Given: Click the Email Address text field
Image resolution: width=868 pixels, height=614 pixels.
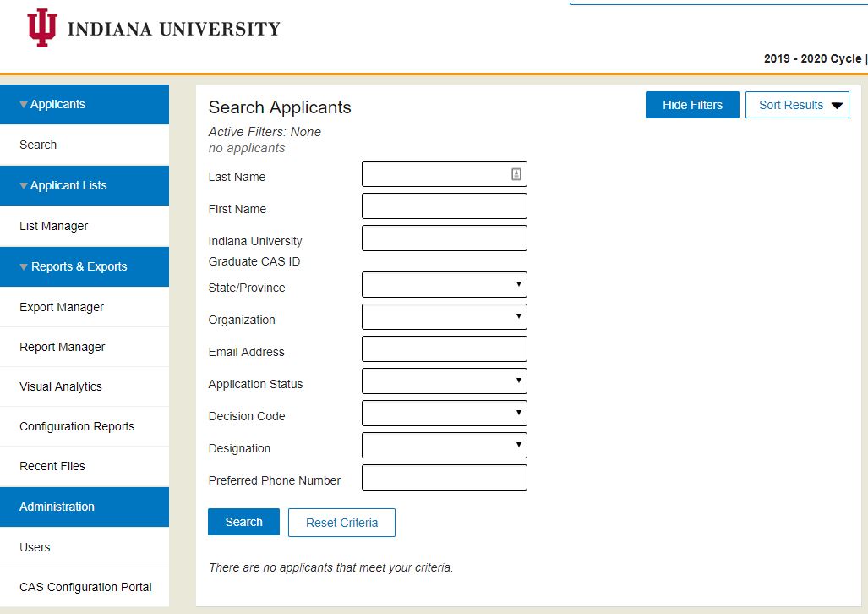Looking at the screenshot, I should coord(445,348).
